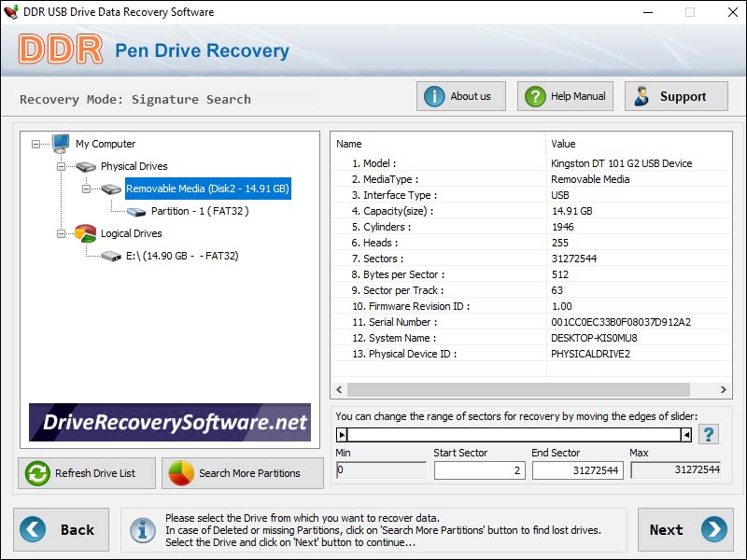Collapse the Removable Media Disk2 node
The width and height of the screenshot is (747, 560).
(x=87, y=189)
